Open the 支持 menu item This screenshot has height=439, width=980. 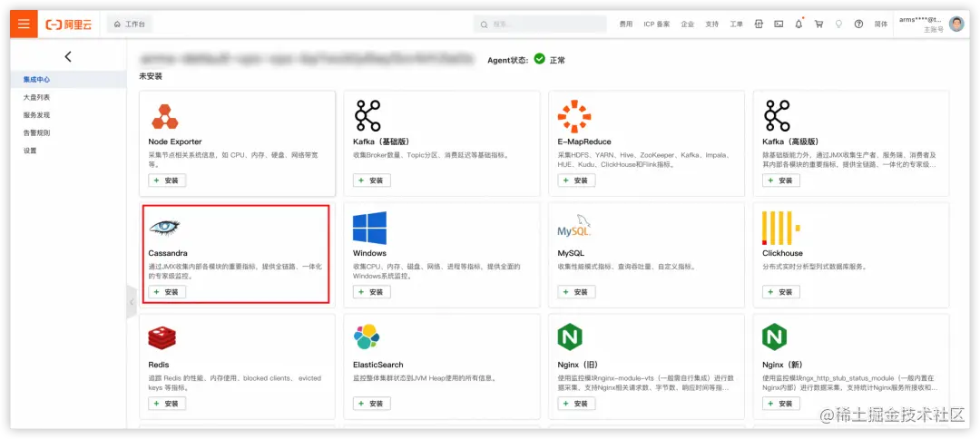tap(712, 24)
